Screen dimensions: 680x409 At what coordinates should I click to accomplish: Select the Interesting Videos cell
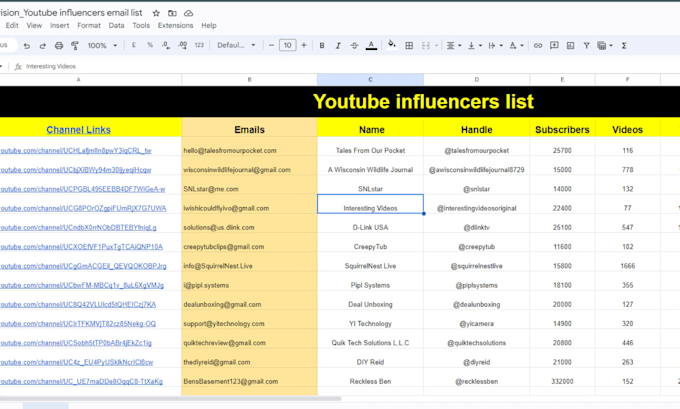[x=370, y=204]
